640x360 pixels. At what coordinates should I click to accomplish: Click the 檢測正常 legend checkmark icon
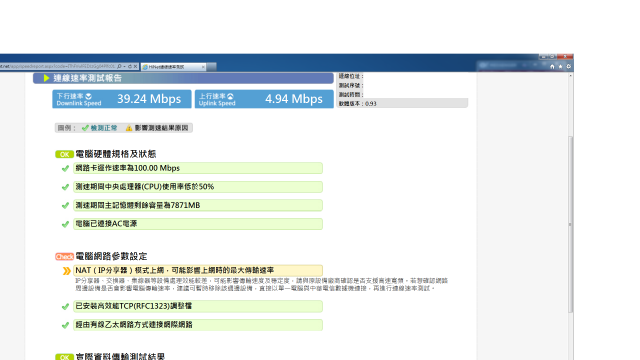[85, 128]
